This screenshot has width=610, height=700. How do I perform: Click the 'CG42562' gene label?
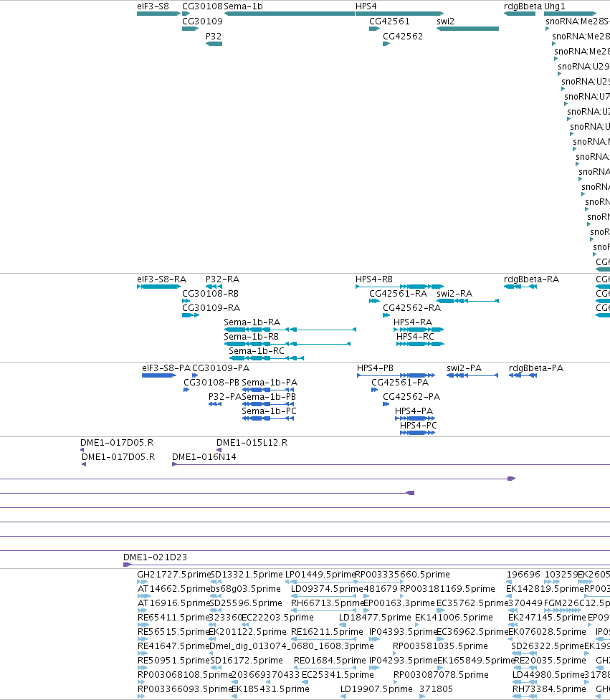[403, 36]
